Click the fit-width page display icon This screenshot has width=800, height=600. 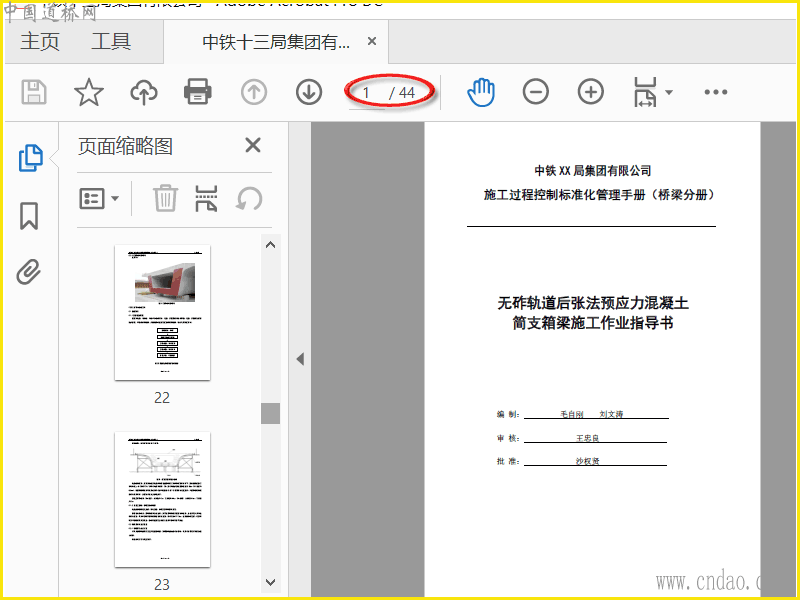(645, 92)
